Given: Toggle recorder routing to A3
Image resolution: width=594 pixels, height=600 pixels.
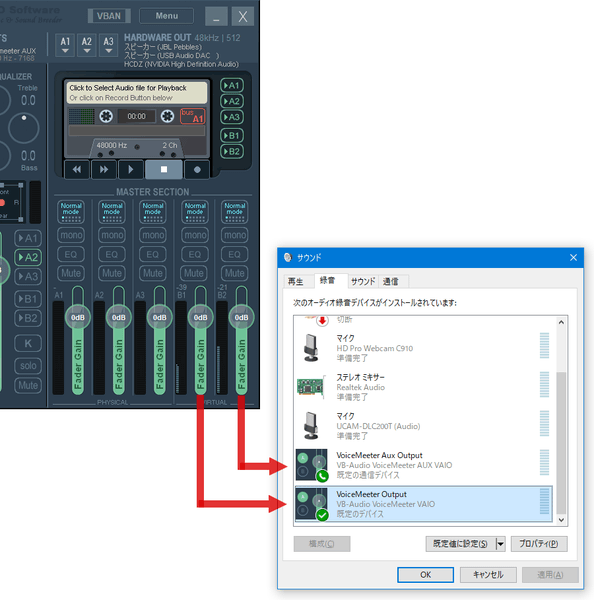Looking at the screenshot, I should [232, 117].
